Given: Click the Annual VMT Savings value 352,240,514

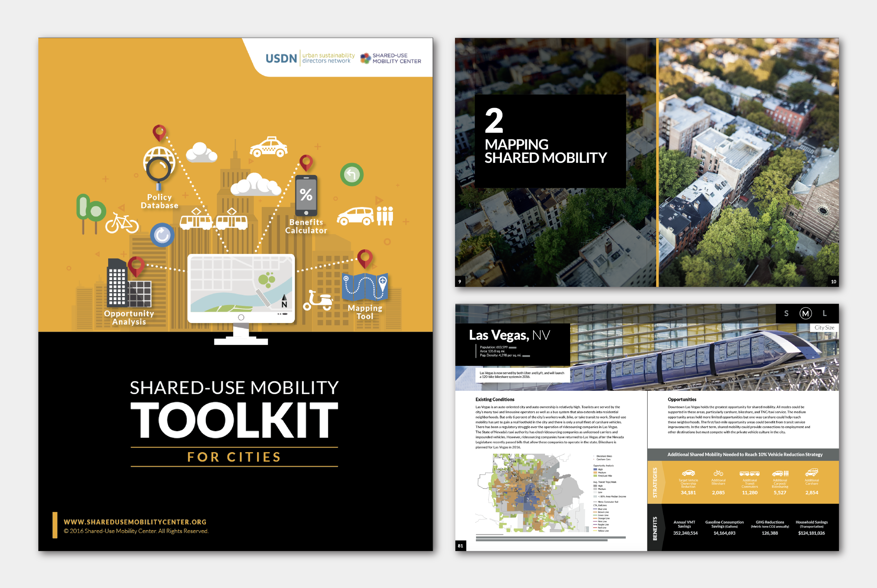Looking at the screenshot, I should (685, 533).
